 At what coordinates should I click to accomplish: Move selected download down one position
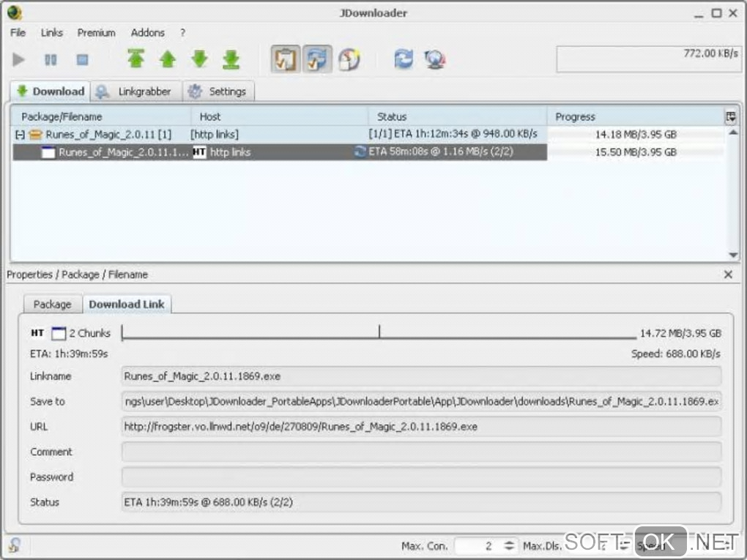coord(200,59)
